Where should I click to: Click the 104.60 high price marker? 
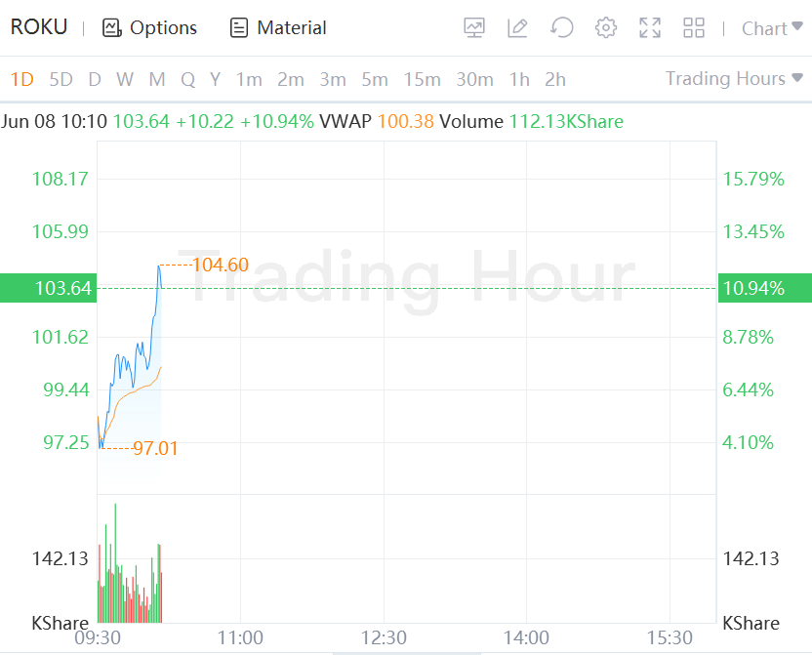[x=221, y=265]
